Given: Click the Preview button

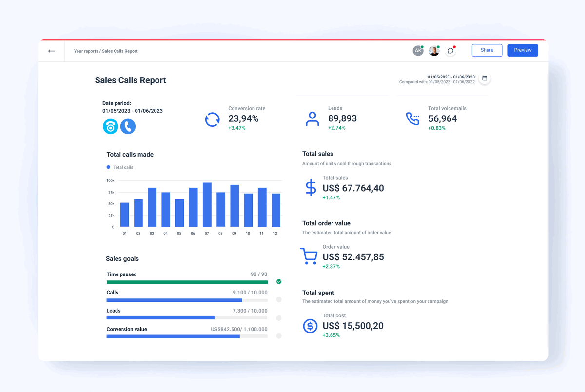Looking at the screenshot, I should click(523, 50).
